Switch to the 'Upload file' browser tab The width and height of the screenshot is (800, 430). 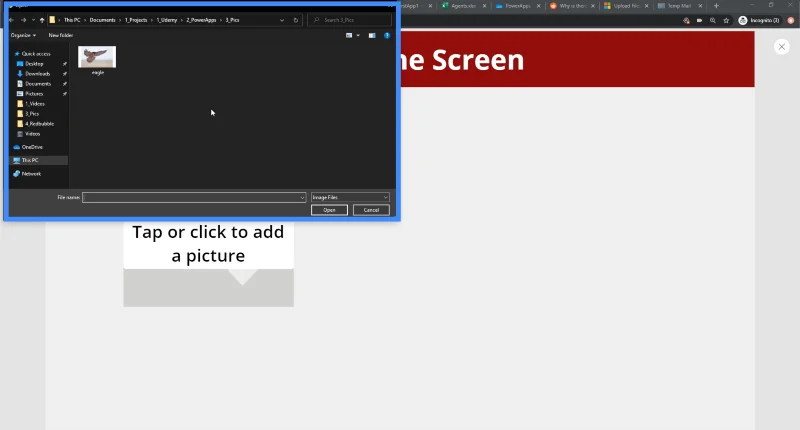point(626,6)
